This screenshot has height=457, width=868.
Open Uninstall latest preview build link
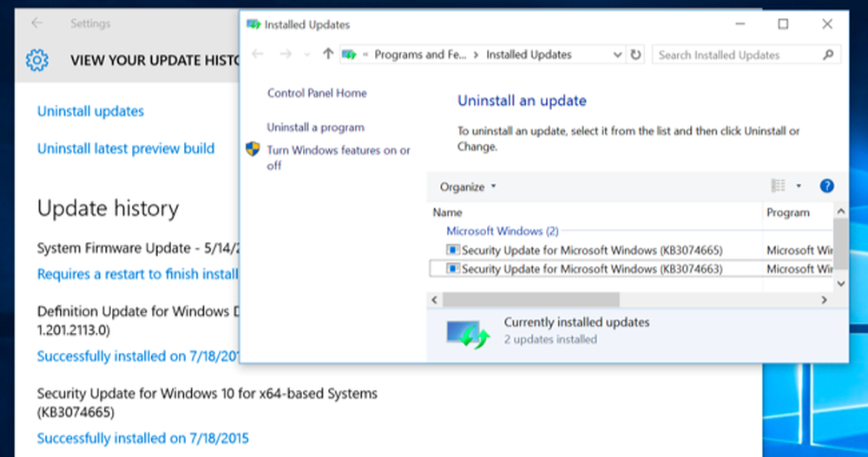pyautogui.click(x=126, y=148)
